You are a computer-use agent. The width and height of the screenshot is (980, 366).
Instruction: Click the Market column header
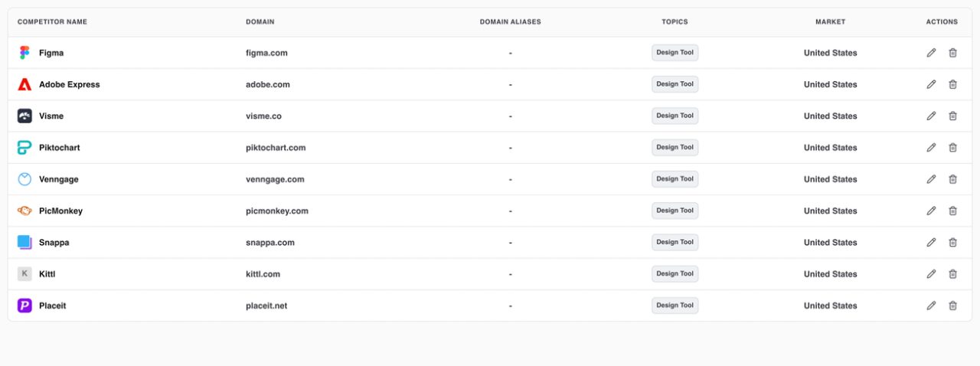click(831, 22)
